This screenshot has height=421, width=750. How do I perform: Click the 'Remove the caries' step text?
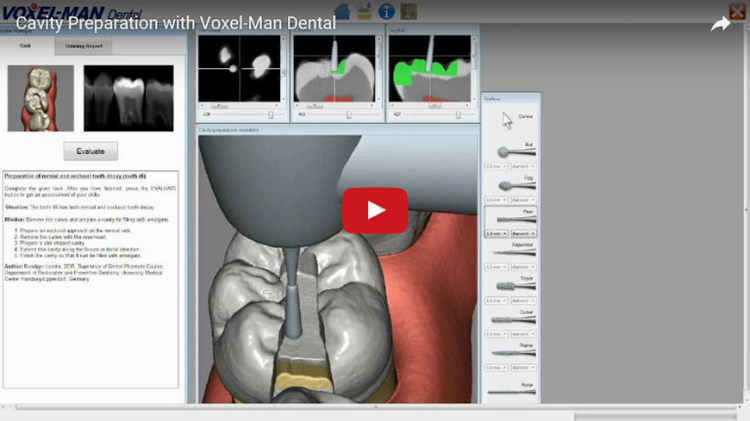click(63, 237)
